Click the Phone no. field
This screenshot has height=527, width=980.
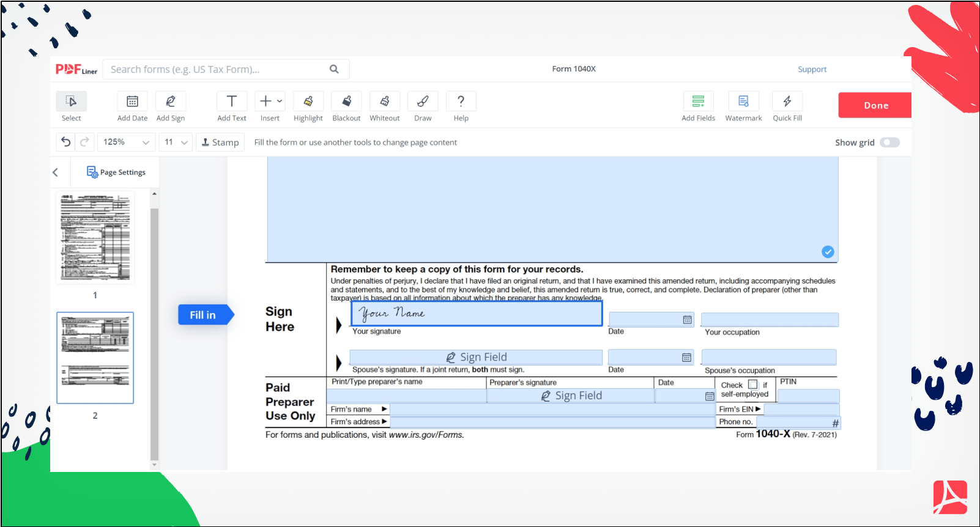(798, 422)
